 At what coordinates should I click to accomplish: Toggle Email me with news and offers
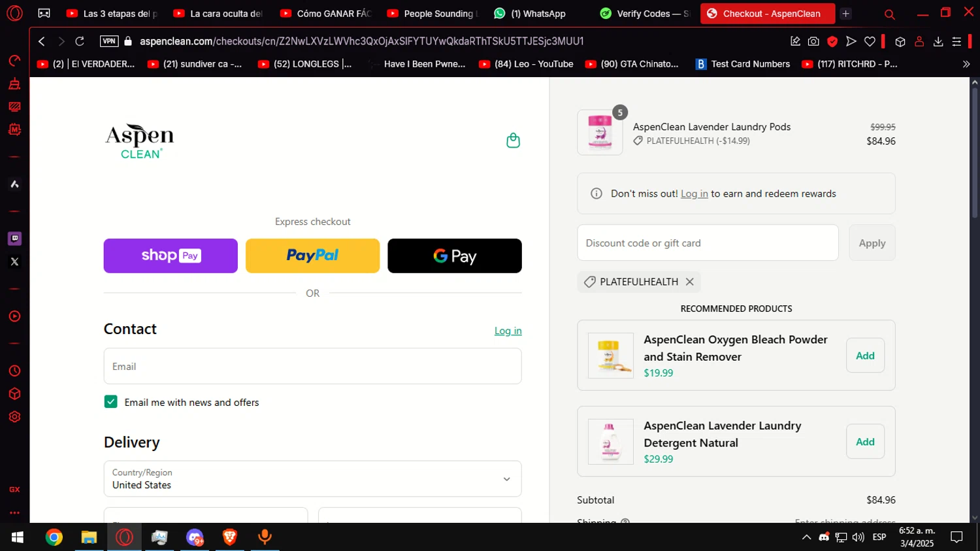tap(111, 401)
